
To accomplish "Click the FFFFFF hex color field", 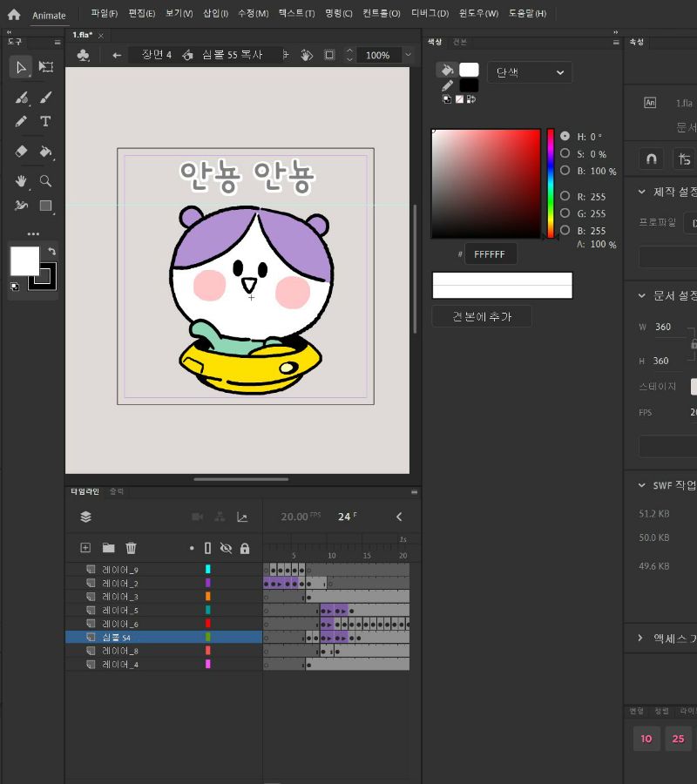I will pos(490,254).
